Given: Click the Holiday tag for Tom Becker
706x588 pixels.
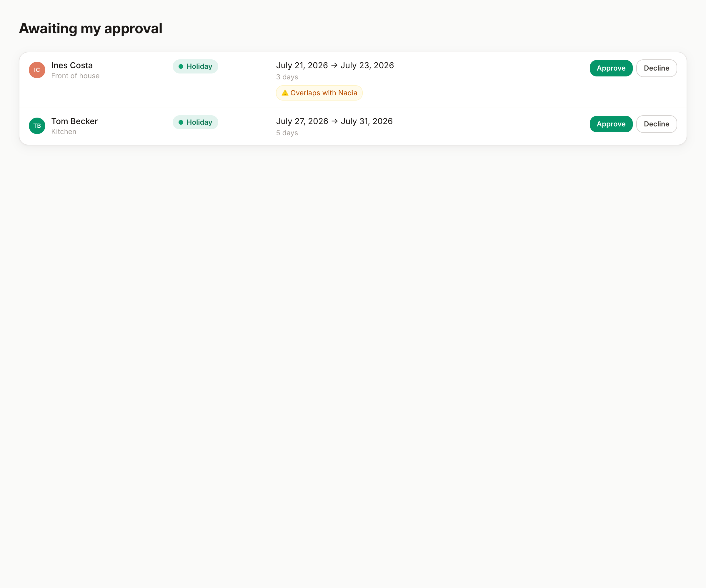Looking at the screenshot, I should click(x=195, y=122).
